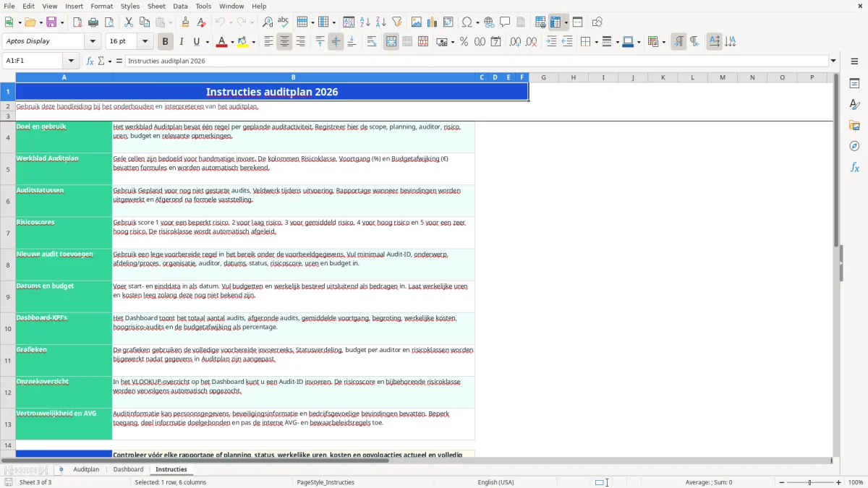This screenshot has width=868, height=488.
Task: Clear direct formatting icon
Action: (x=201, y=22)
